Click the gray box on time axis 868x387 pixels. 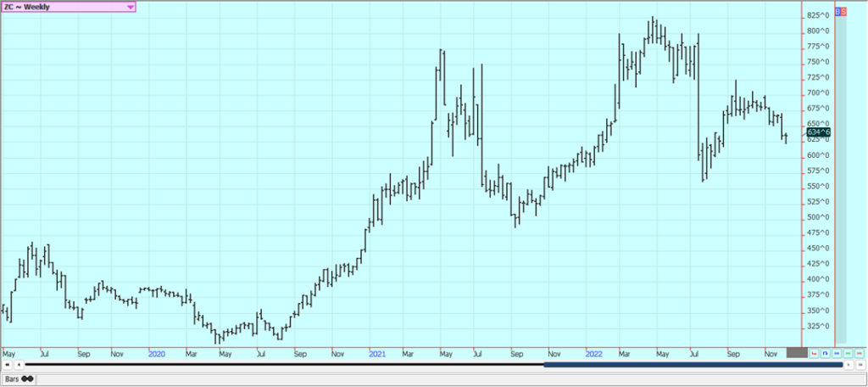(797, 352)
